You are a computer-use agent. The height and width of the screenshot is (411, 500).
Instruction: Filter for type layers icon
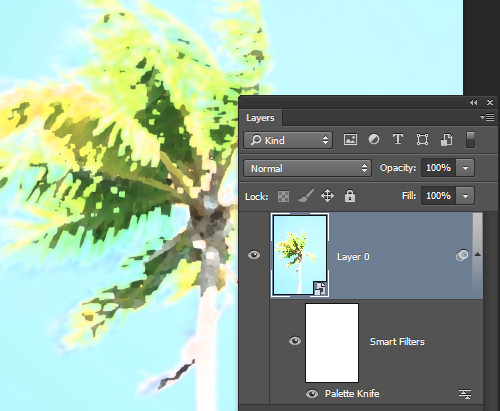[x=398, y=139]
